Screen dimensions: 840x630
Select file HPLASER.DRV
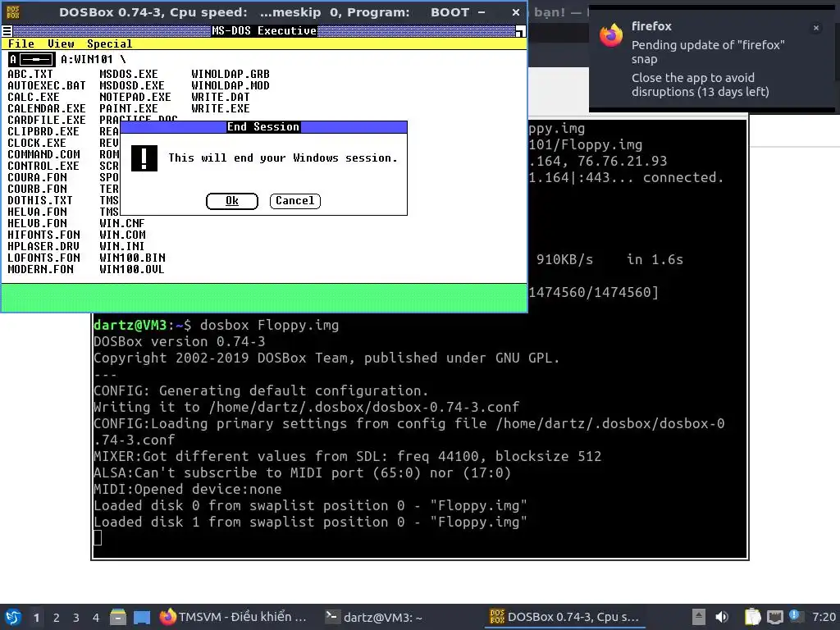(43, 246)
